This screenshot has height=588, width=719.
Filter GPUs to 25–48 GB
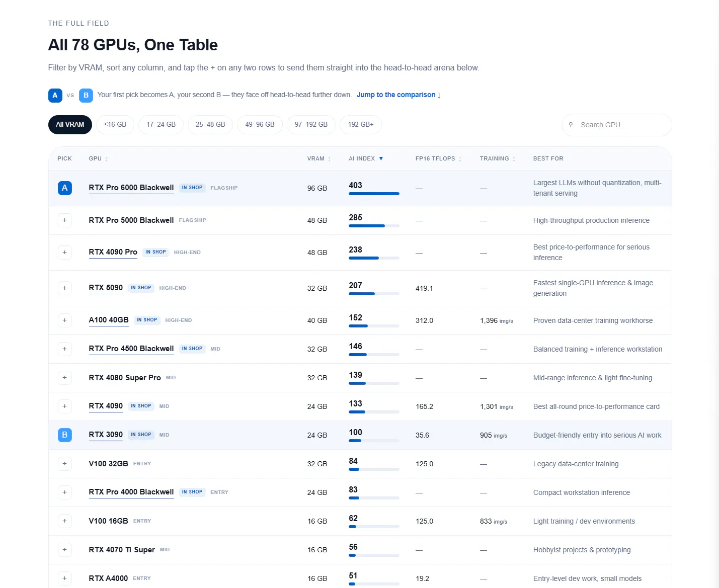(x=210, y=125)
